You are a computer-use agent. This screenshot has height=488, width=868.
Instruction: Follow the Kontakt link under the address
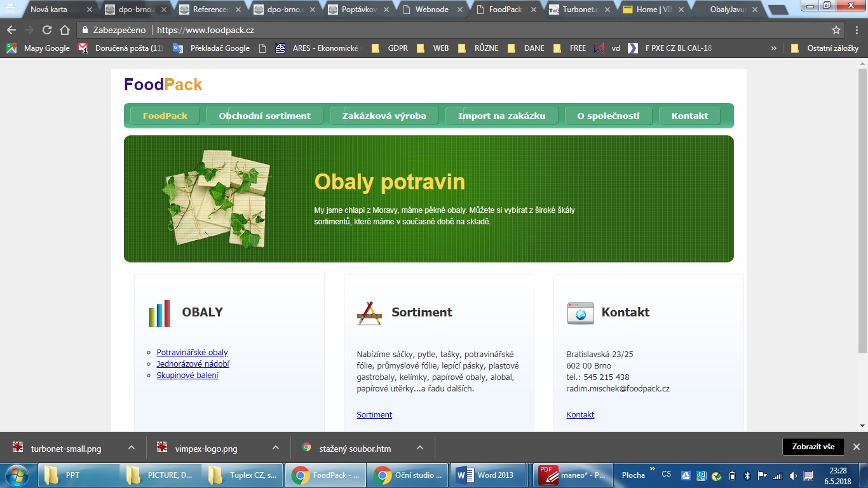[x=580, y=414]
